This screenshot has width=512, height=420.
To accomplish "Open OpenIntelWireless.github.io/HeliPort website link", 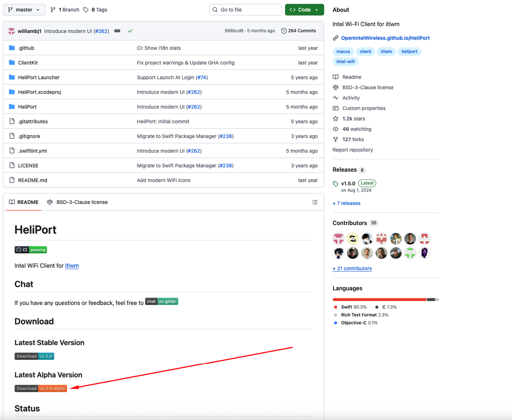I will coord(385,38).
